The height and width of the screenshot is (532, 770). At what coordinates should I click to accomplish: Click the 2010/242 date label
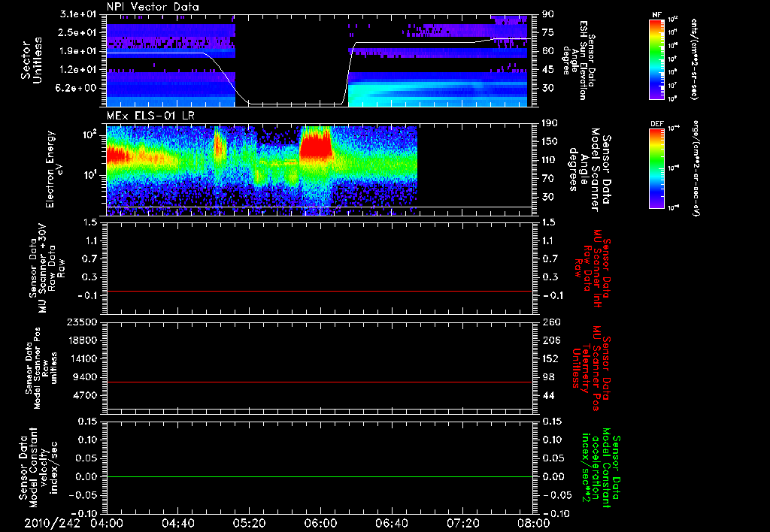pyautogui.click(x=52, y=523)
